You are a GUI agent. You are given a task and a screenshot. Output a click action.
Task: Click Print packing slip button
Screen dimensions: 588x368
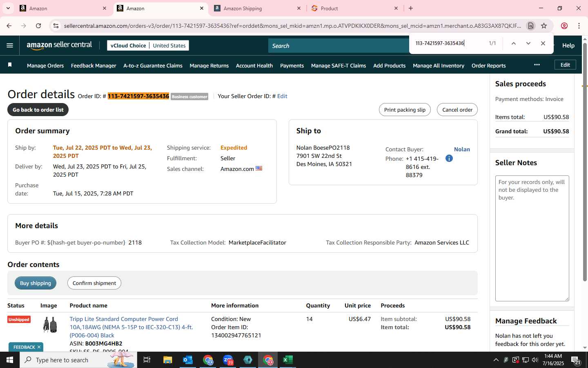point(405,110)
